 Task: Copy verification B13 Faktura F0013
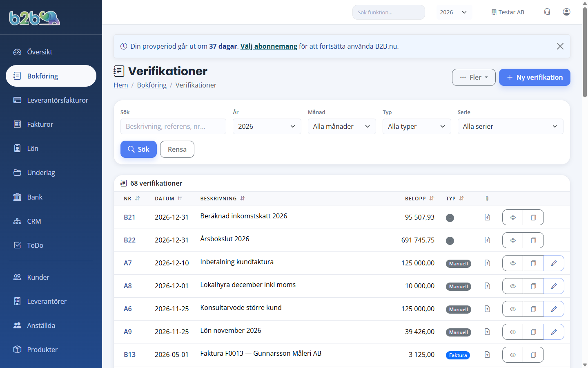[533, 355]
